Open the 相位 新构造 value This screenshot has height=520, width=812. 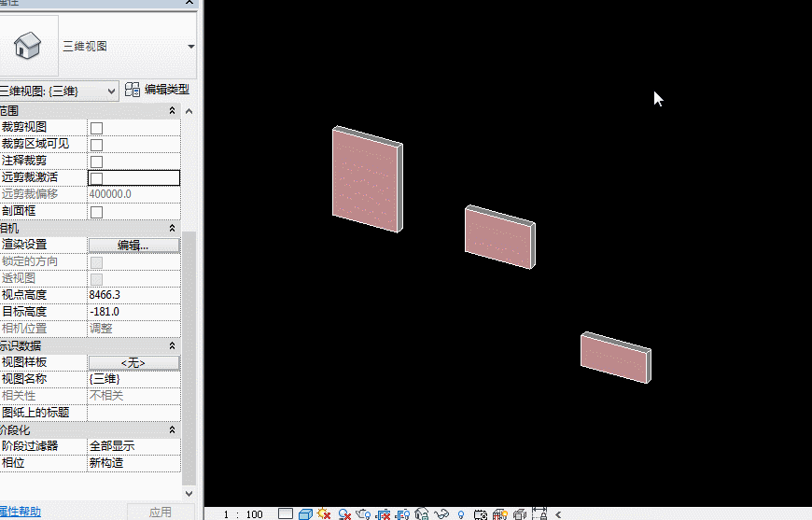tap(134, 463)
